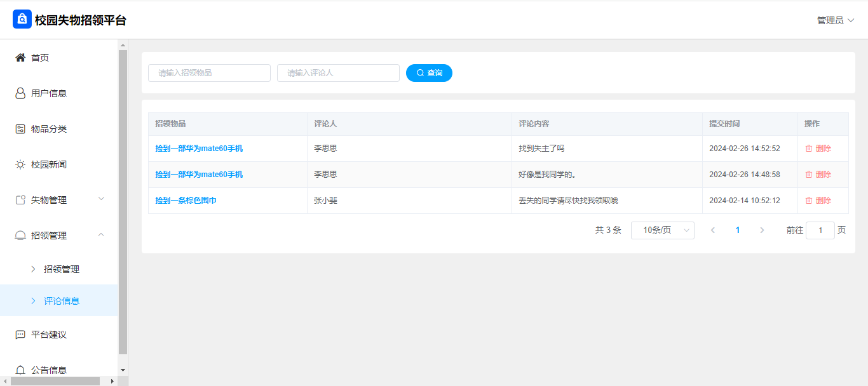Viewport: 868px width, 386px height.
Task: Open the 招领管理 submenu item
Action: [x=62, y=269]
